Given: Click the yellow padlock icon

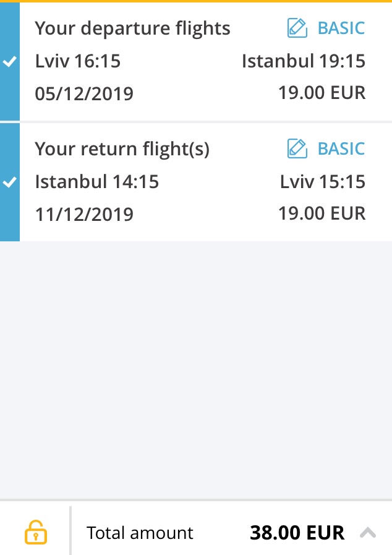Looking at the screenshot, I should click(35, 532).
